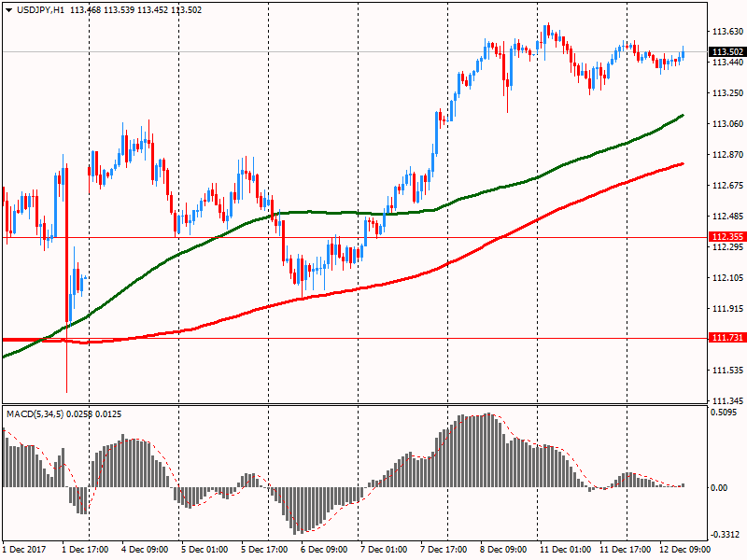Click the USDJPY,H1 symbol title text

click(x=40, y=10)
